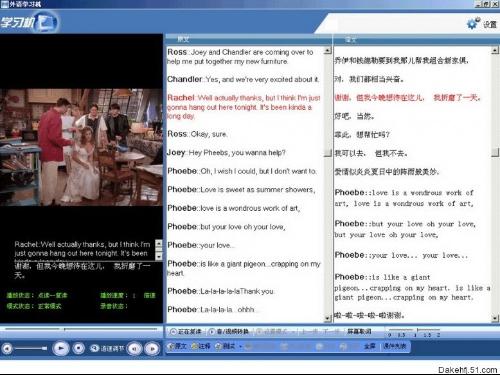Toggle the 原文 original text display
Viewport: 500px width, 375px height.
(178, 346)
